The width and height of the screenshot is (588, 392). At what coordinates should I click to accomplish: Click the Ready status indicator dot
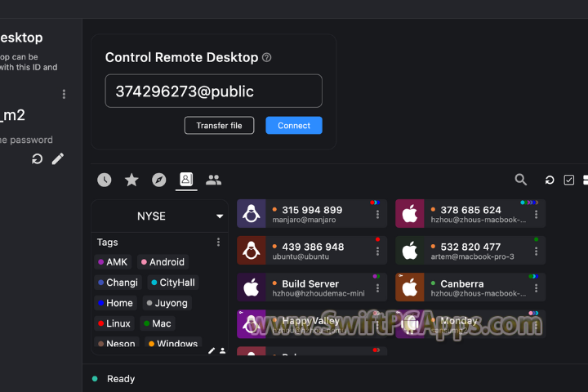(x=95, y=379)
